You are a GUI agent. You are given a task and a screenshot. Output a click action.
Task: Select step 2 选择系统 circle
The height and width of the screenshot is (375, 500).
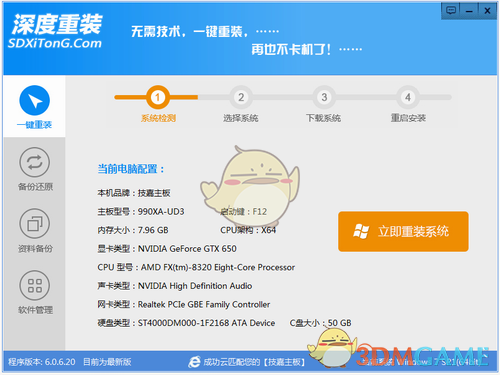click(x=241, y=97)
